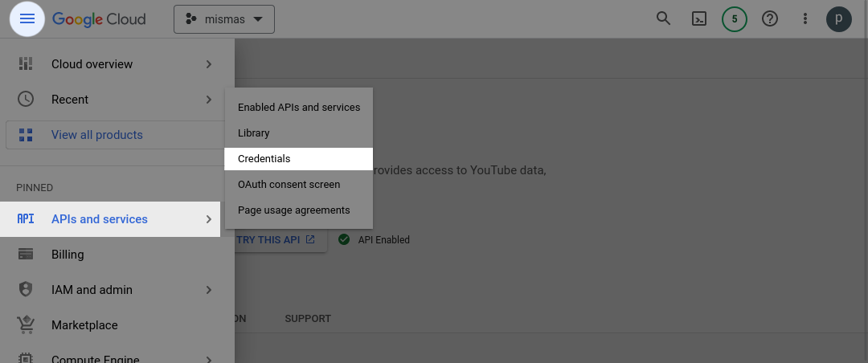Expand Cloud overview submenu chevron
This screenshot has height=363, width=868.
tap(209, 64)
